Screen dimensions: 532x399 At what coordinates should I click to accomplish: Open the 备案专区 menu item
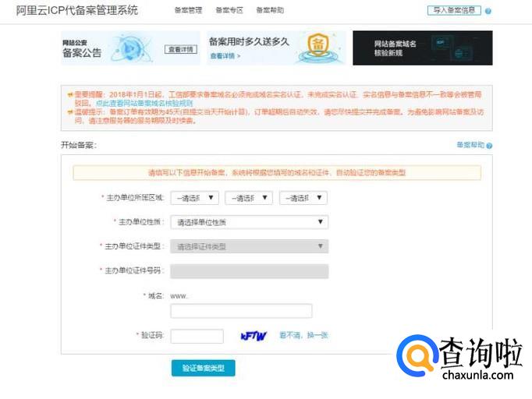[x=229, y=10]
